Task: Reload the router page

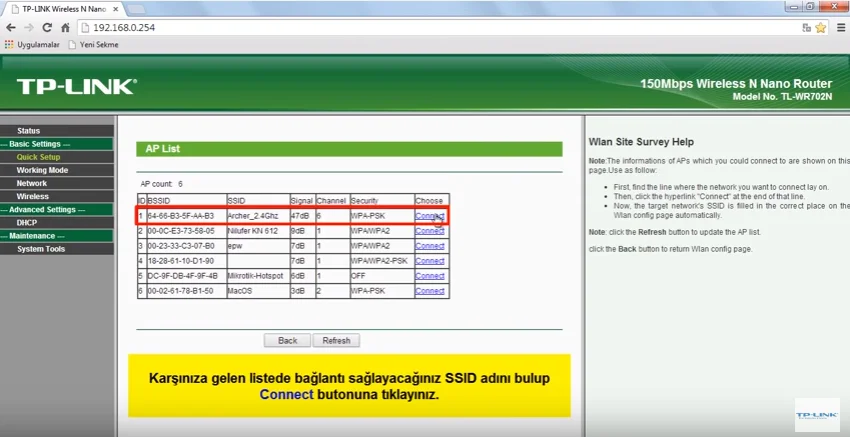Action: click(x=49, y=27)
